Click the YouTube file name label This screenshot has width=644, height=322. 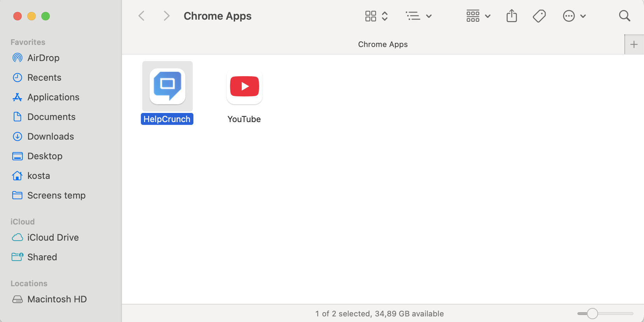point(244,119)
